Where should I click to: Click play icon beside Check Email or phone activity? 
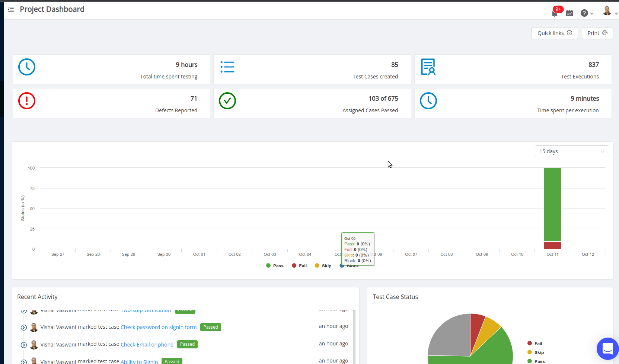(24, 345)
